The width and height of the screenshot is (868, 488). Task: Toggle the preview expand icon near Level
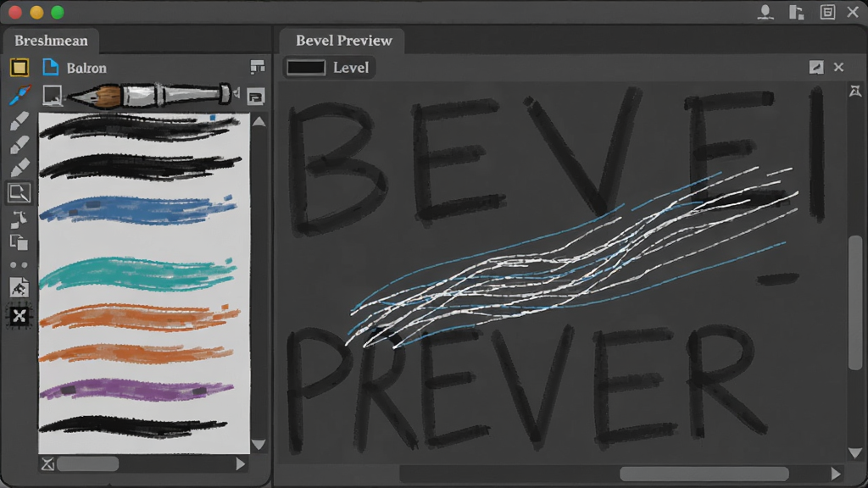[816, 68]
